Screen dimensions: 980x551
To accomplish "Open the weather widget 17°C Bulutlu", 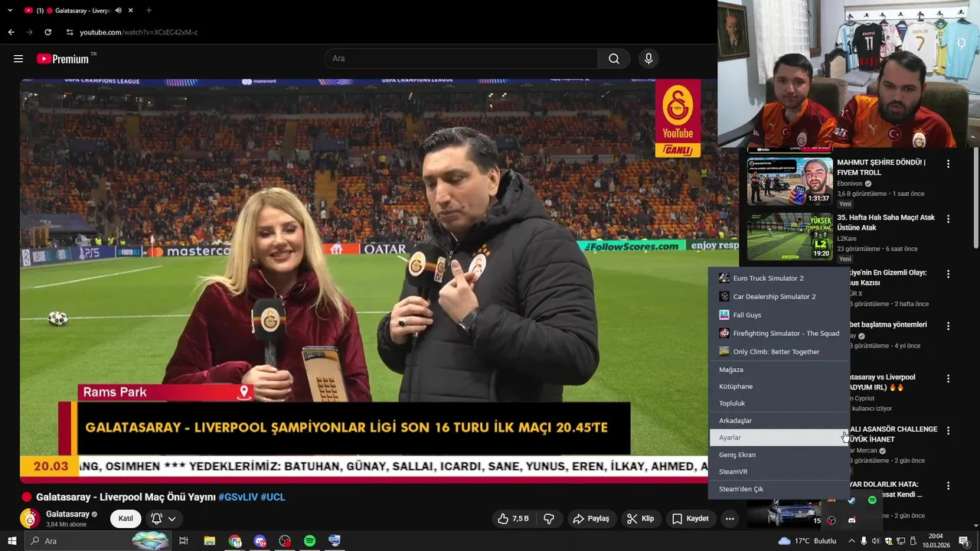I will pos(807,541).
